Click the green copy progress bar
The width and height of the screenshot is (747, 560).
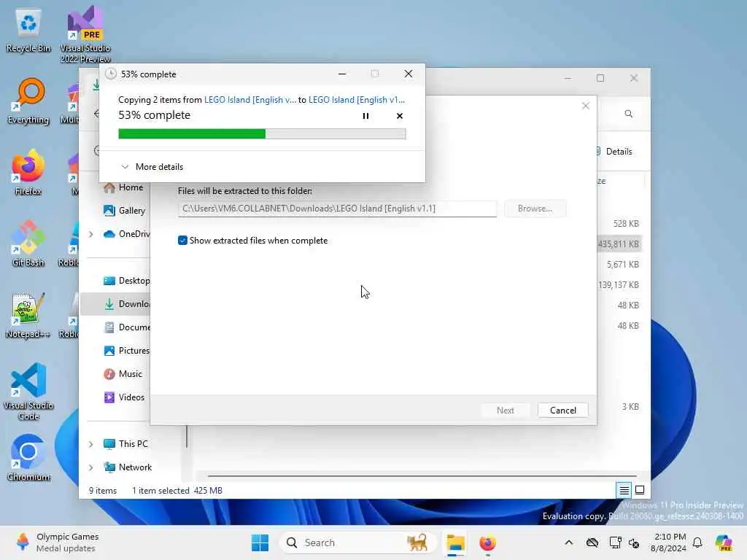pos(262,134)
